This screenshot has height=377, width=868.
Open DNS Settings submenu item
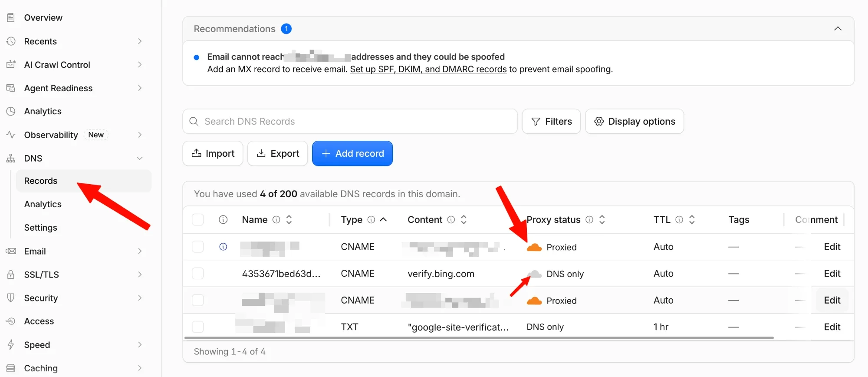point(40,228)
